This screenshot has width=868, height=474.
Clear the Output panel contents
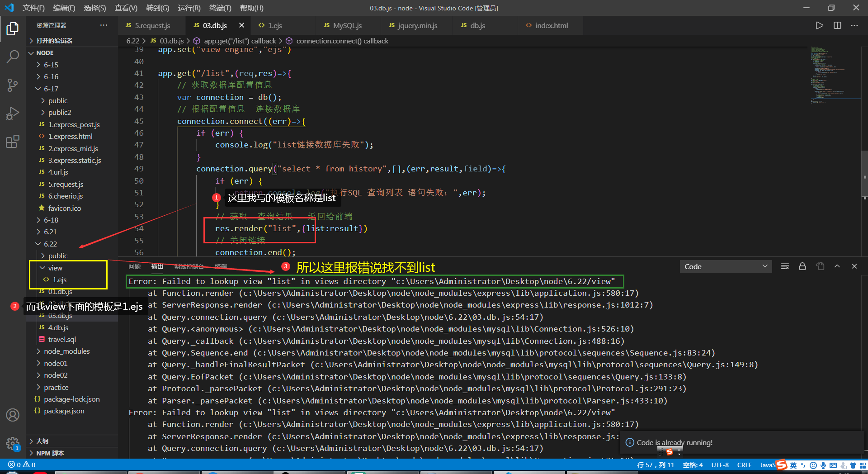[785, 266]
